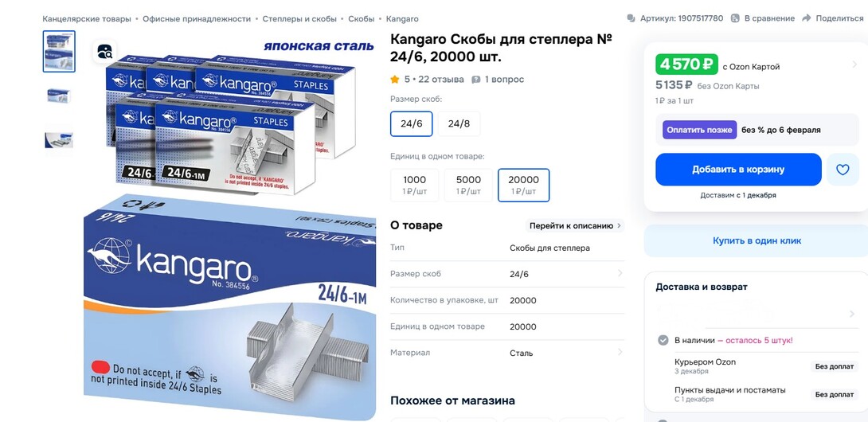Open the Скобы breadcrumb category
Screen dimensions: 868x422
pyautogui.click(x=361, y=19)
